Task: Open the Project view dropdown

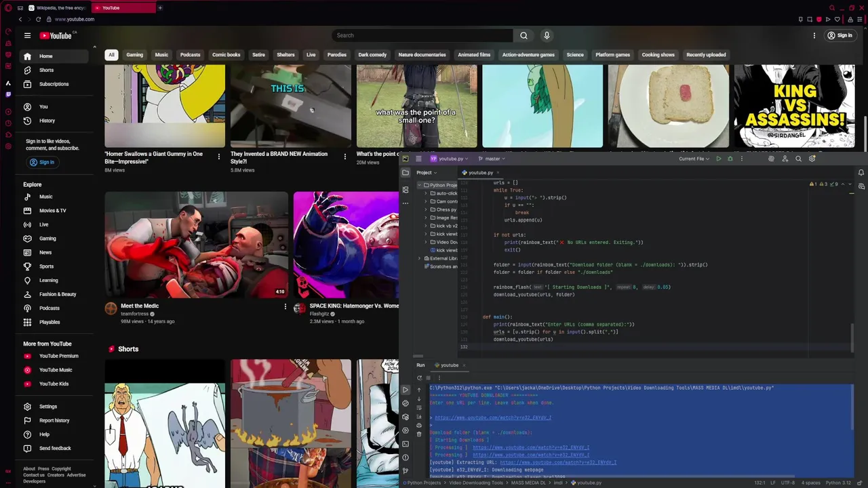Action: 427,173
